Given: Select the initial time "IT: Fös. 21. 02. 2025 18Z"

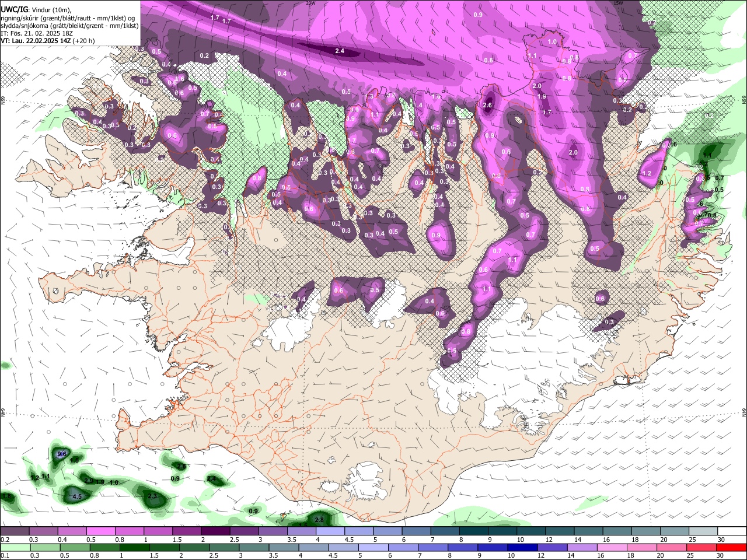Looking at the screenshot, I should pos(37,33).
